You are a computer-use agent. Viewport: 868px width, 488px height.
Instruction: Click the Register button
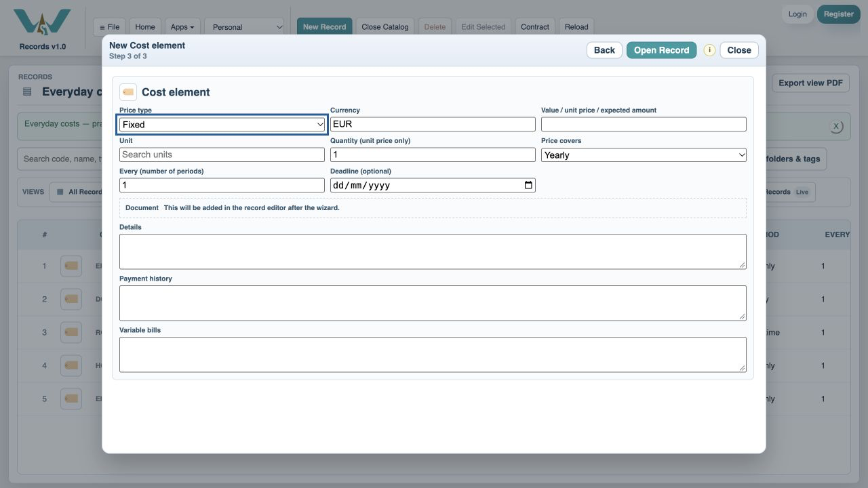[x=839, y=14]
